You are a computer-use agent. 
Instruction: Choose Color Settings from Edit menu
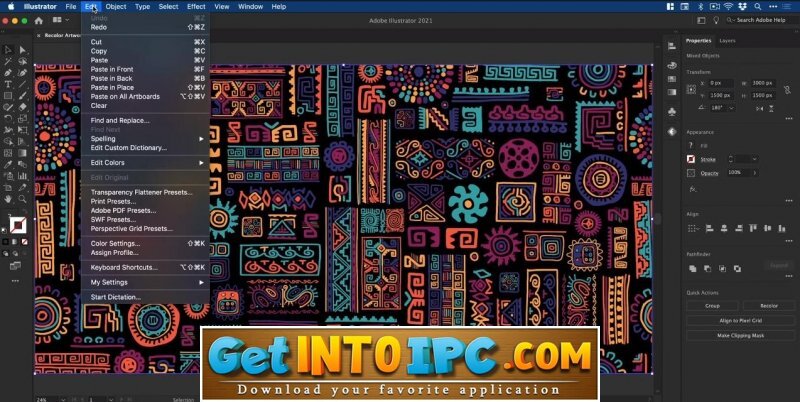[146, 244]
